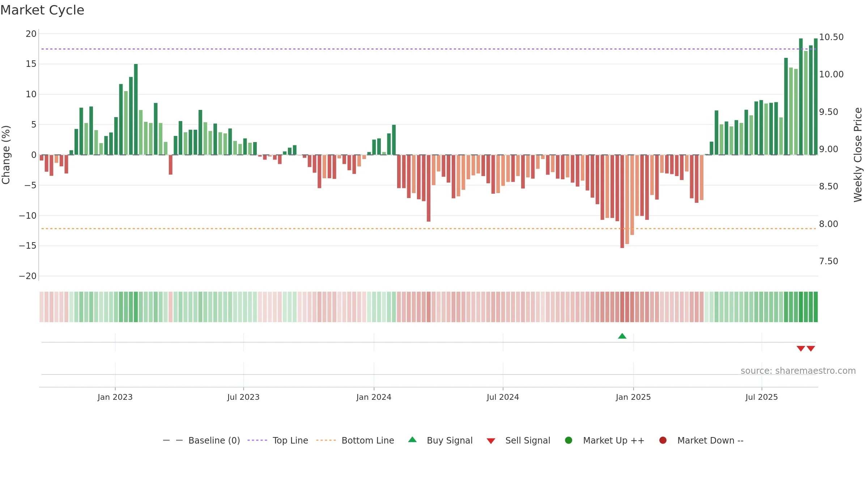
Task: Click the 20 change axis value
Action: pyautogui.click(x=31, y=34)
